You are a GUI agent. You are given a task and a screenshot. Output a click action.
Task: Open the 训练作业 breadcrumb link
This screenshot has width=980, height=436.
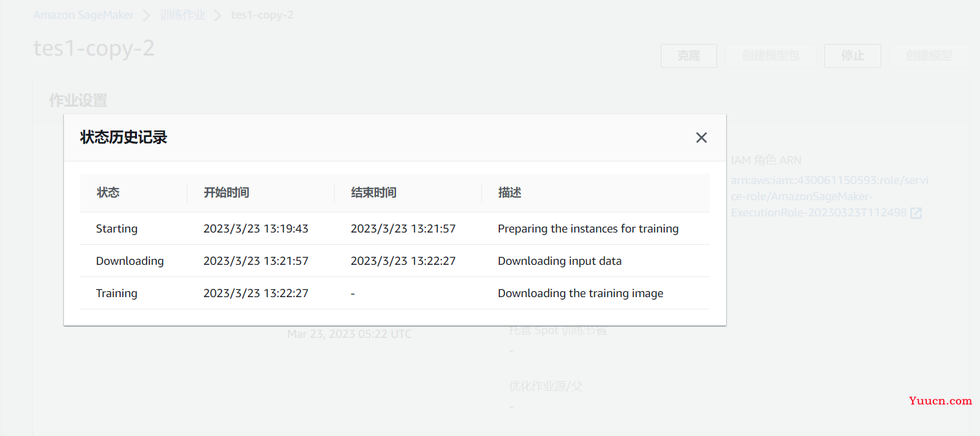(x=183, y=15)
